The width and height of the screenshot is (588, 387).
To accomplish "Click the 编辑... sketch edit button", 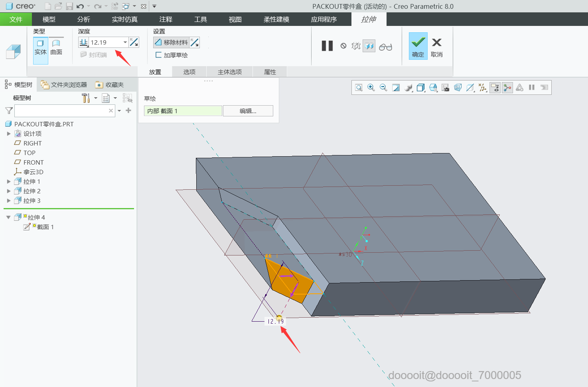I will [x=248, y=111].
